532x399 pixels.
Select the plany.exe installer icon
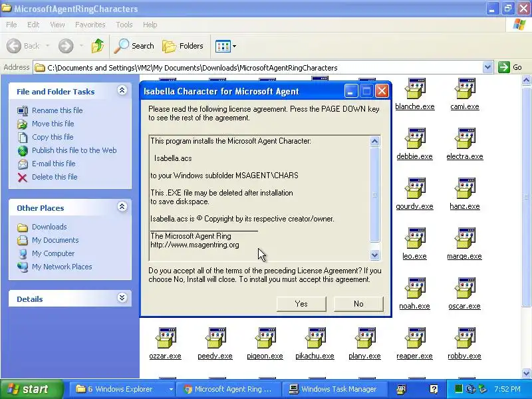365,338
